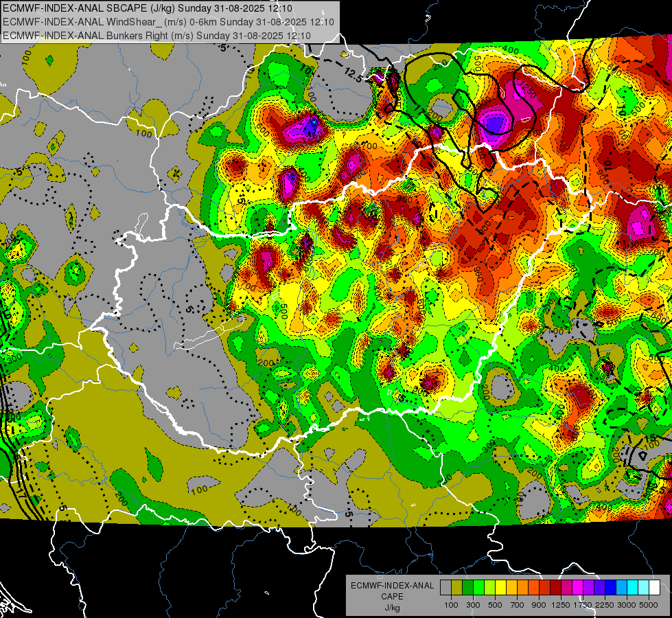
Task: Click the orange swatch right after 700
Action: [x=522, y=588]
